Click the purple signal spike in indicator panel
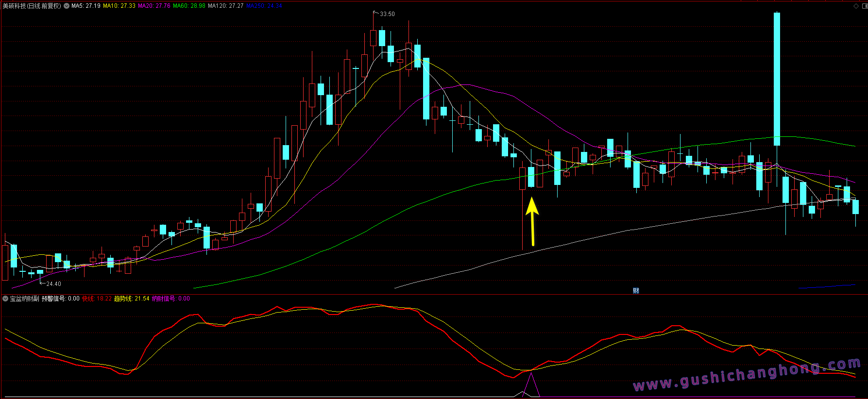The height and width of the screenshot is (399, 868). click(531, 384)
